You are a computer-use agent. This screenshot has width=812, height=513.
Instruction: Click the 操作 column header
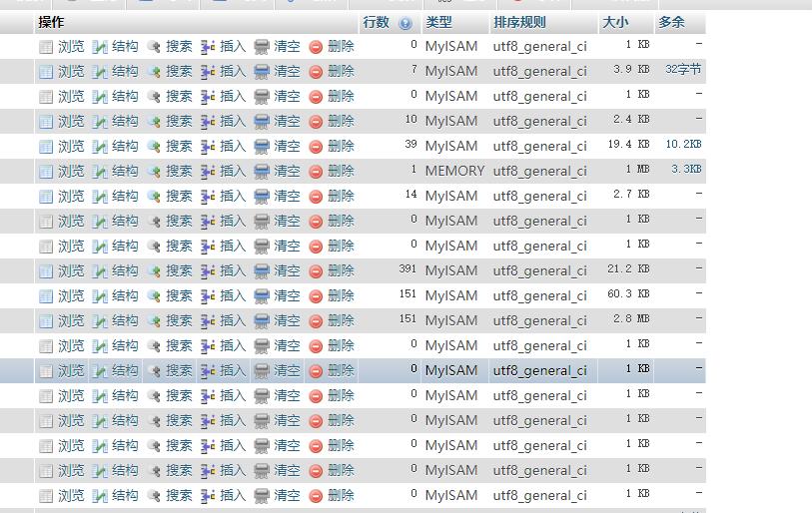click(51, 22)
